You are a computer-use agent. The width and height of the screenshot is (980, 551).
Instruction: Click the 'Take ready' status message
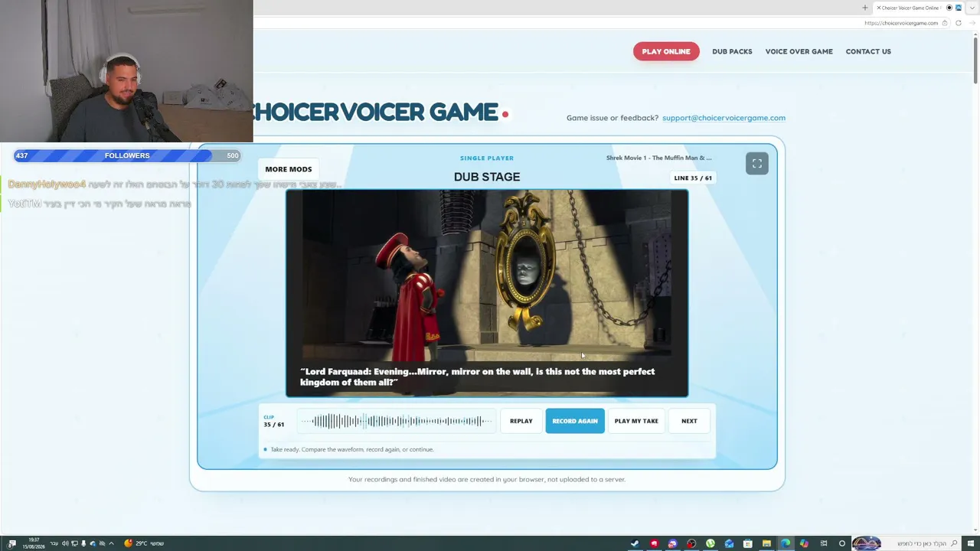352,449
